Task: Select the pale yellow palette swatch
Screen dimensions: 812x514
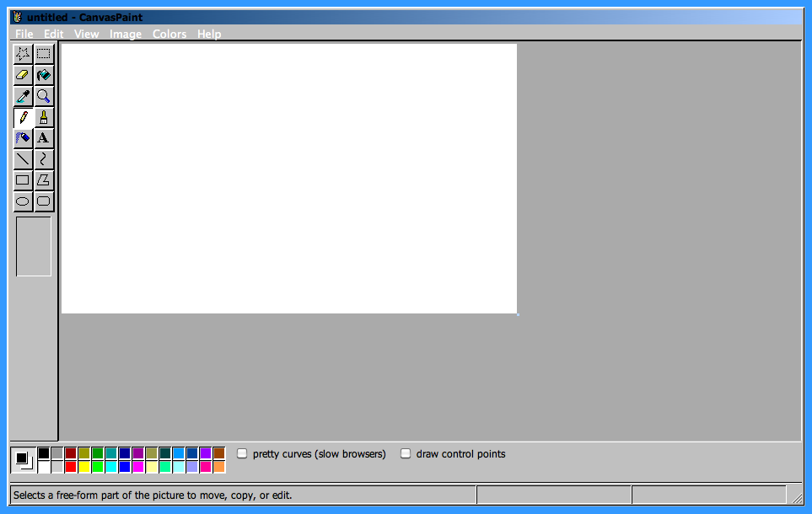Action: 152,467
